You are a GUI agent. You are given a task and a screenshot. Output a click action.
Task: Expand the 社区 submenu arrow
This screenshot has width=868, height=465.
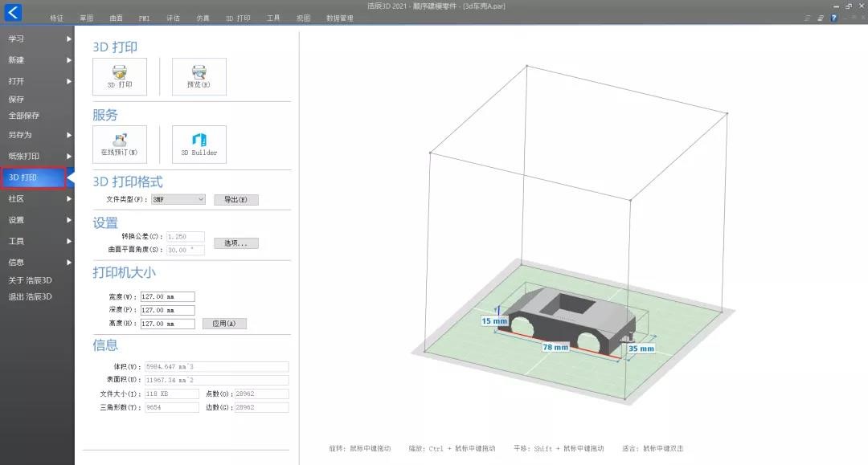pos(69,198)
